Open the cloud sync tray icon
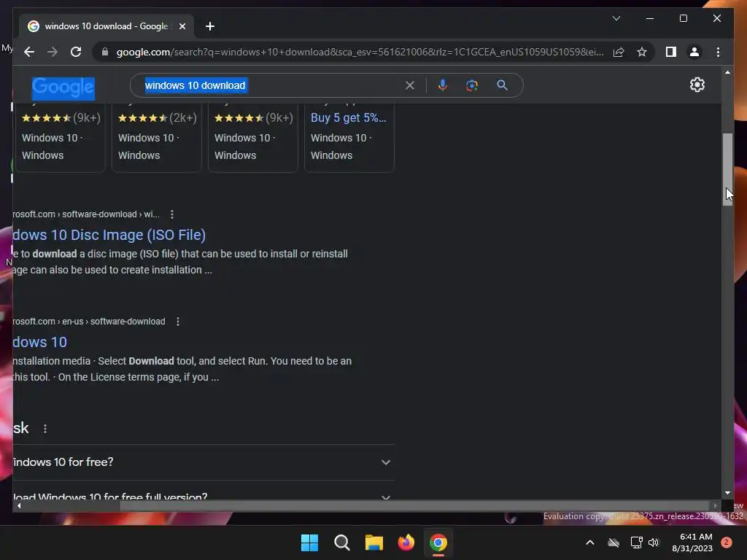This screenshot has width=747, height=560. [x=614, y=542]
